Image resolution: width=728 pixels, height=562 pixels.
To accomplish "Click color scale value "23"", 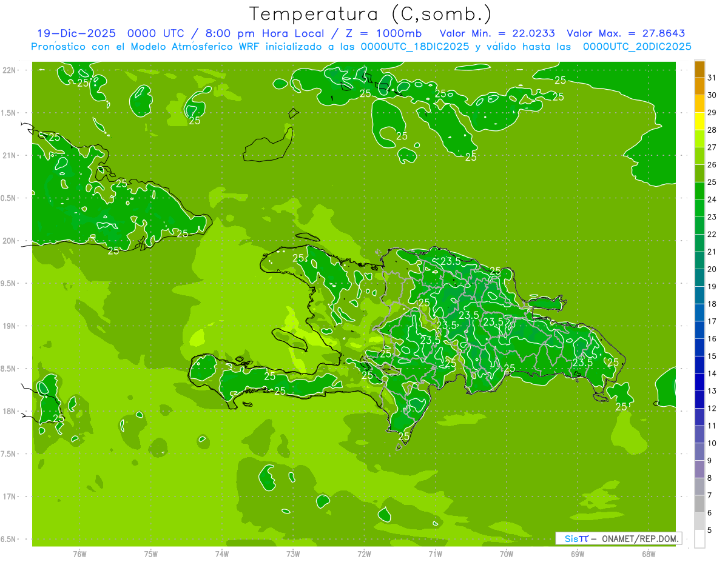I will point(712,217).
